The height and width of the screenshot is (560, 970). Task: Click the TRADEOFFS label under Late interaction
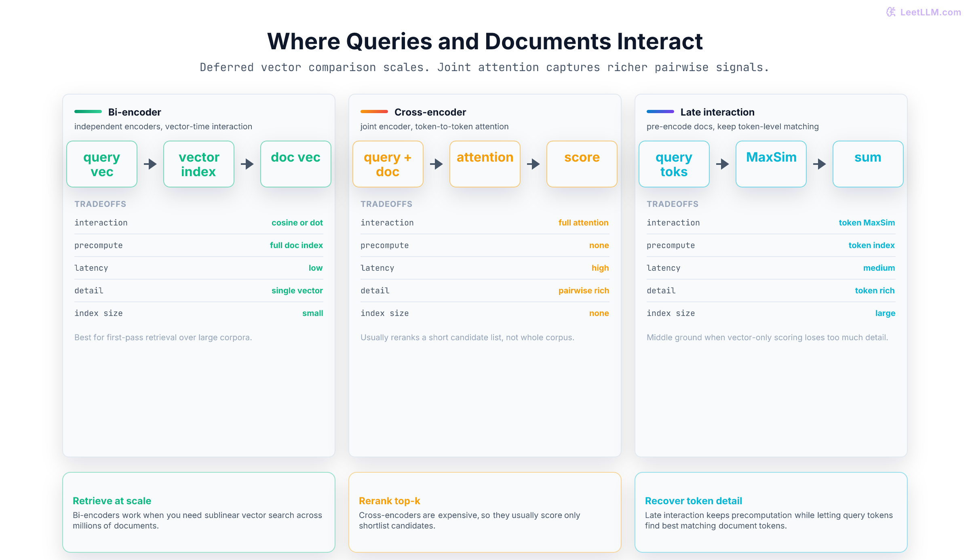point(673,204)
